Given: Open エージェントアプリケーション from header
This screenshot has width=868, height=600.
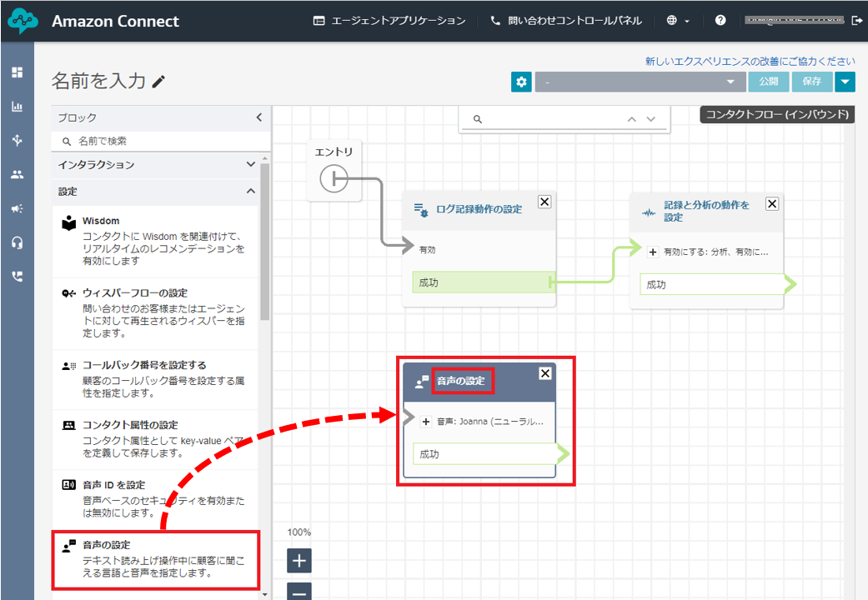Looking at the screenshot, I should pyautogui.click(x=389, y=21).
